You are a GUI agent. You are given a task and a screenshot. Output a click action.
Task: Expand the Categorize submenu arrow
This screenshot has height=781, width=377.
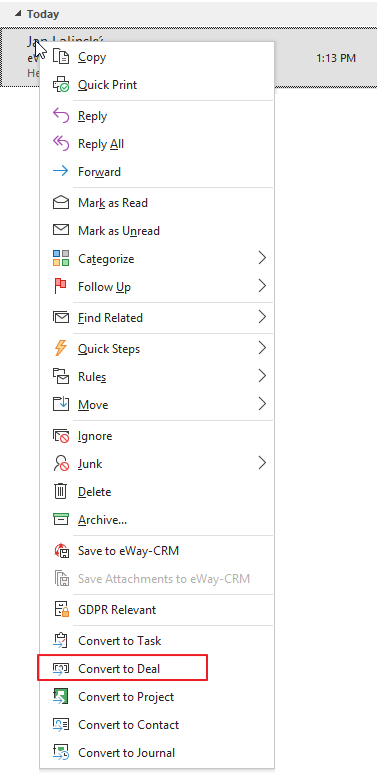pyautogui.click(x=262, y=258)
